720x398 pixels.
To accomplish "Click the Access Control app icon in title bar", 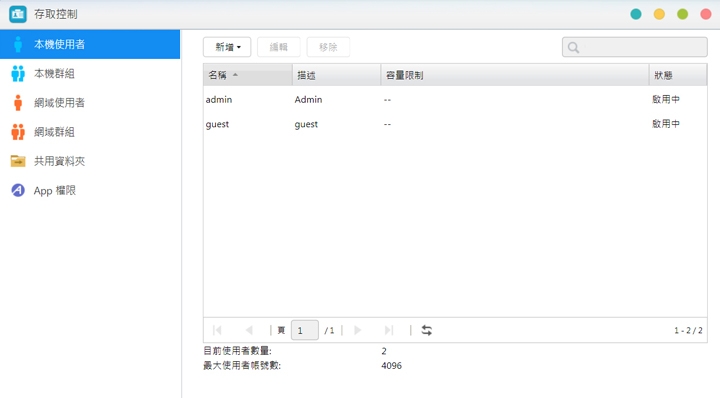I will coord(18,14).
